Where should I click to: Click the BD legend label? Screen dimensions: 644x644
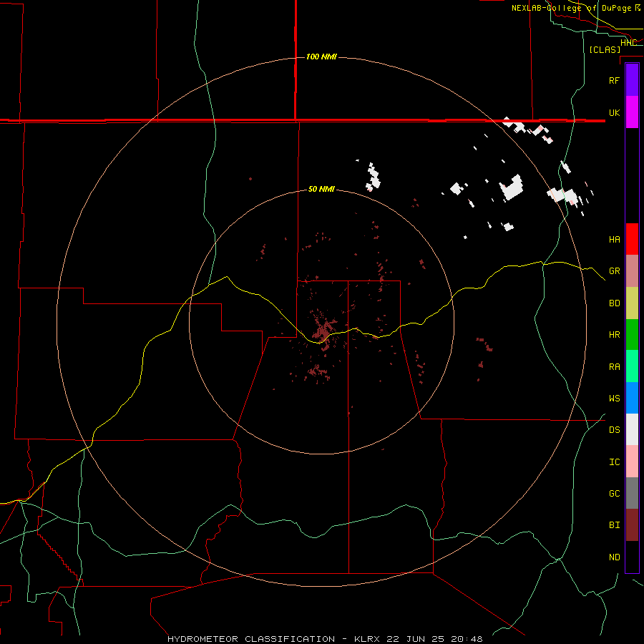pyautogui.click(x=614, y=303)
